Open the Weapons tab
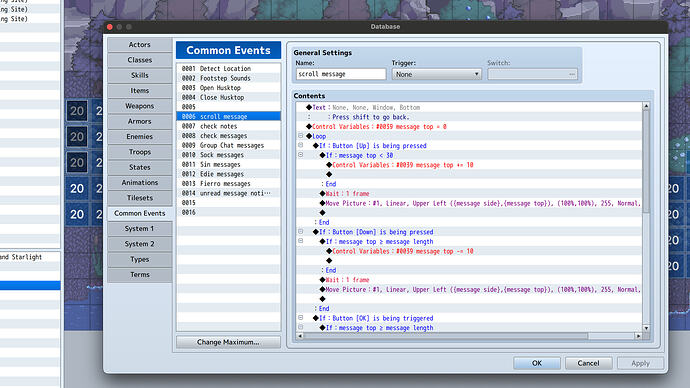Image resolution: width=690 pixels, height=388 pixels. (x=139, y=106)
